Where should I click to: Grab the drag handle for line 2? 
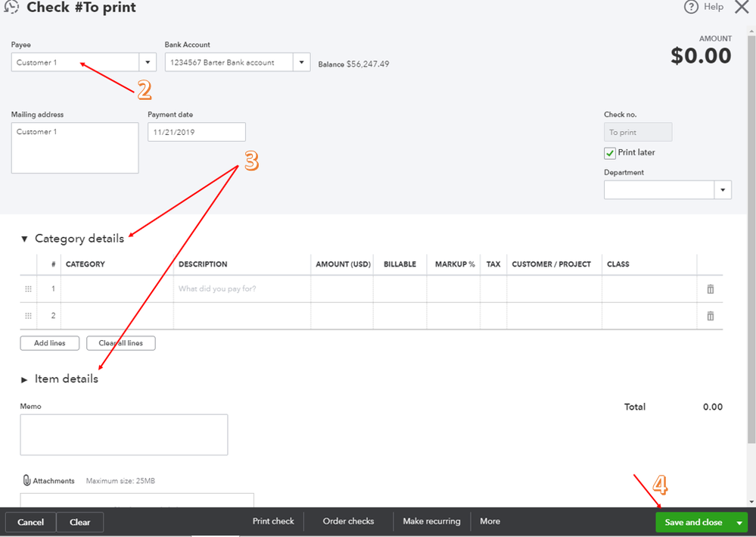pos(29,316)
